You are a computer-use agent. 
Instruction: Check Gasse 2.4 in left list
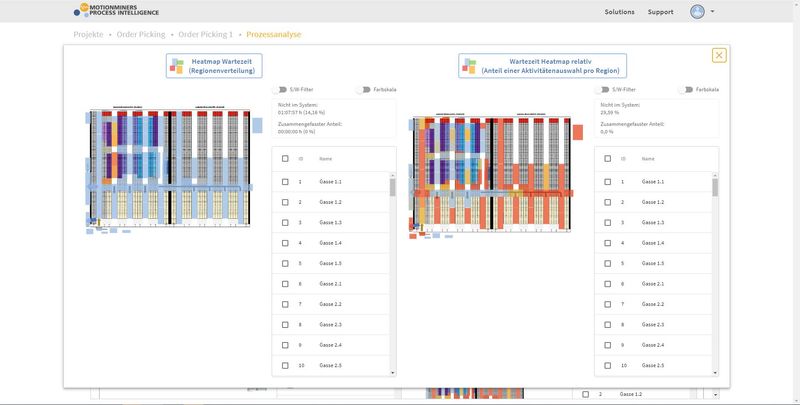pyautogui.click(x=285, y=345)
